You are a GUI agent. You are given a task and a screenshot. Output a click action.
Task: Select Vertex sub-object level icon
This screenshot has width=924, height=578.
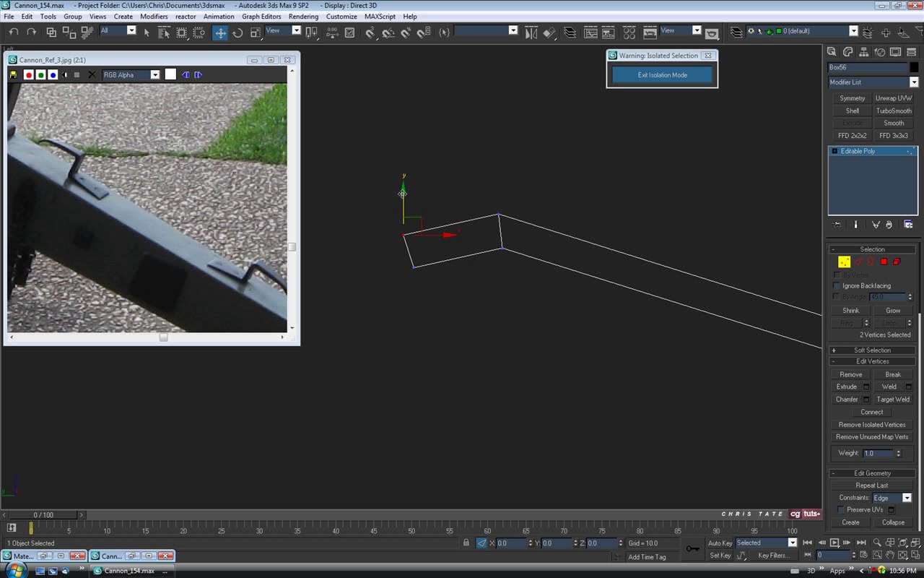point(844,262)
